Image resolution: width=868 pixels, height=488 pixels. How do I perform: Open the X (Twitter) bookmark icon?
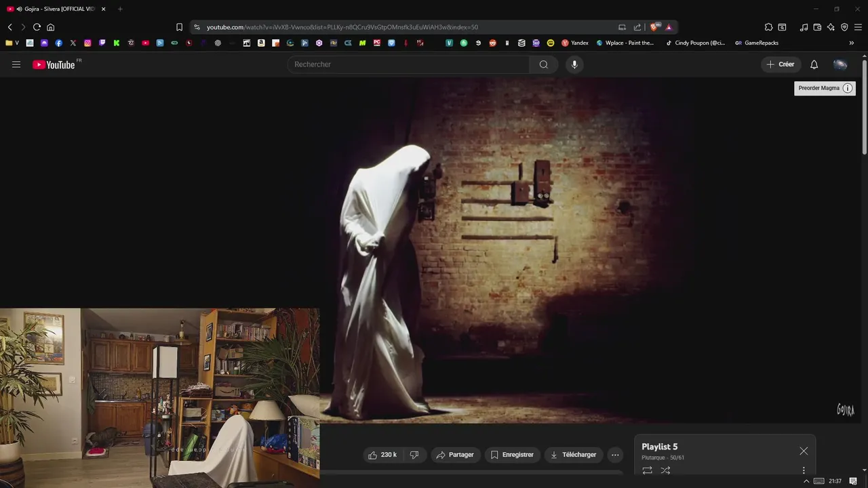click(x=73, y=43)
